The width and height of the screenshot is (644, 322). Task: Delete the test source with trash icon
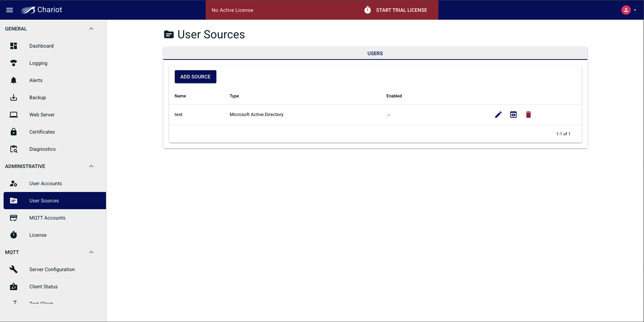pyautogui.click(x=528, y=115)
